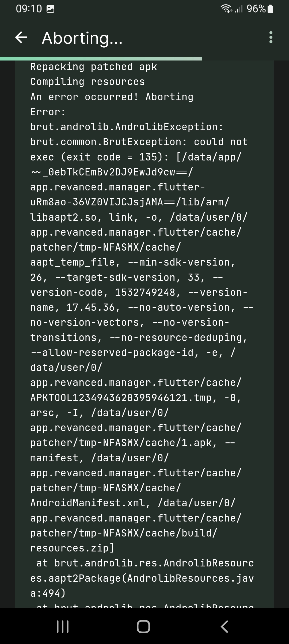Tap the battery indicator icon
The width and height of the screenshot is (289, 644).
pyautogui.click(x=270, y=9)
